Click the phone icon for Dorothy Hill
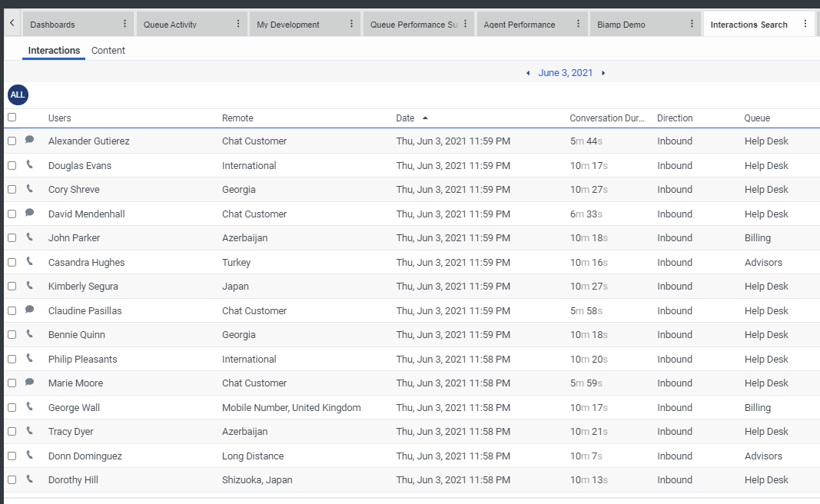This screenshot has height=504, width=820. [x=29, y=479]
